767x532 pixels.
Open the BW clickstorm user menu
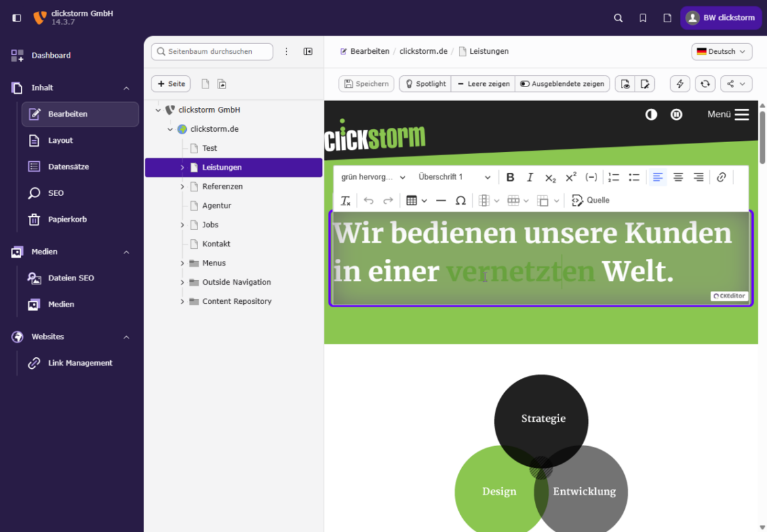click(x=720, y=18)
